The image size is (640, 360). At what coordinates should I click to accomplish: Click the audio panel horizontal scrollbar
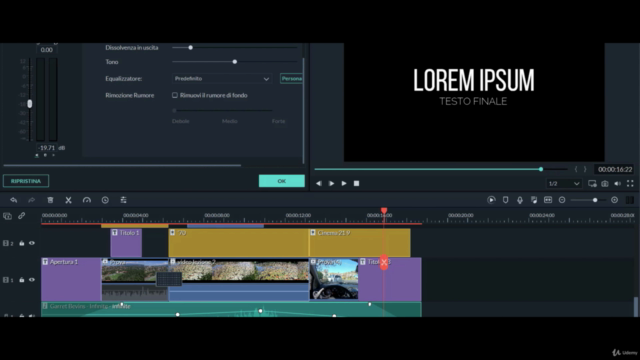pyautogui.click(x=122, y=165)
